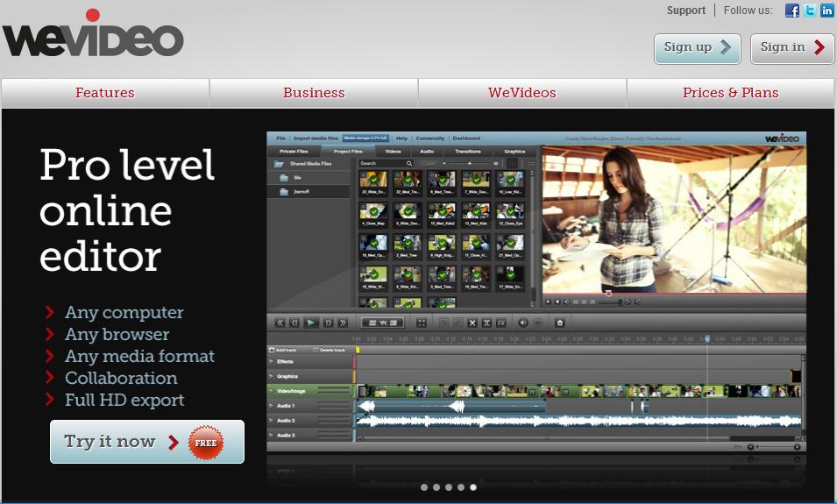This screenshot has height=504, width=837.
Task: Open the Shared Media Files folder
Action: 304,164
